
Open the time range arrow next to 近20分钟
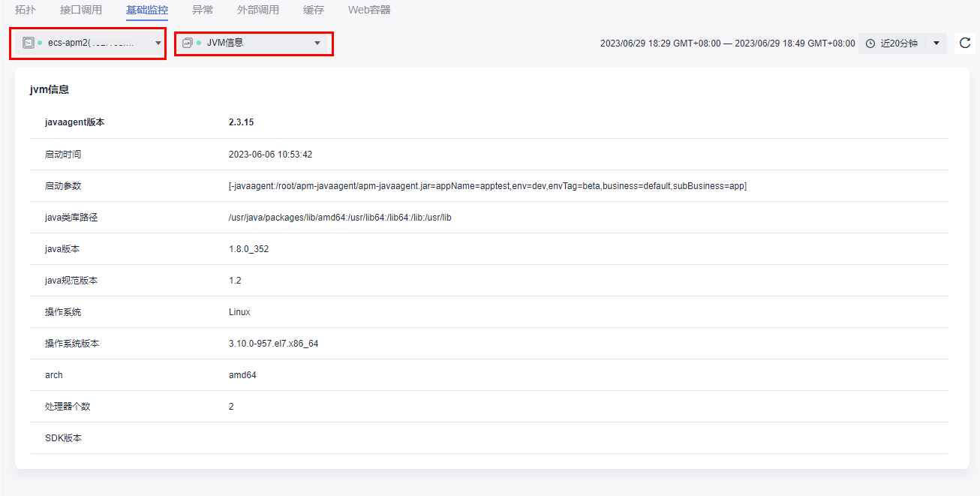tap(936, 44)
